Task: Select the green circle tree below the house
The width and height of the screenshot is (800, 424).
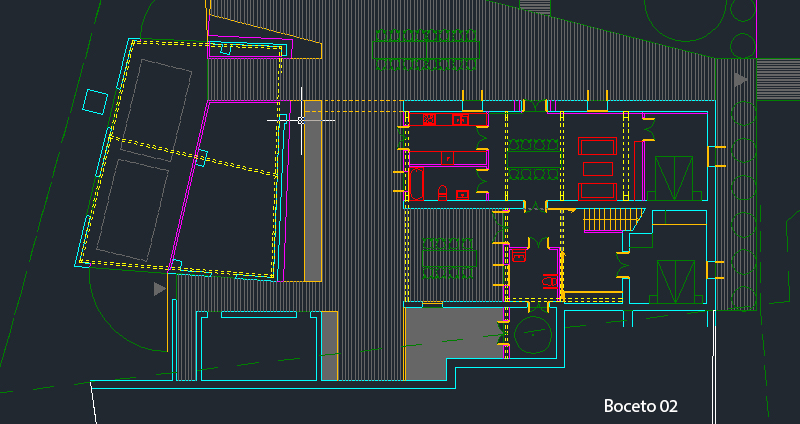Action: click(532, 338)
